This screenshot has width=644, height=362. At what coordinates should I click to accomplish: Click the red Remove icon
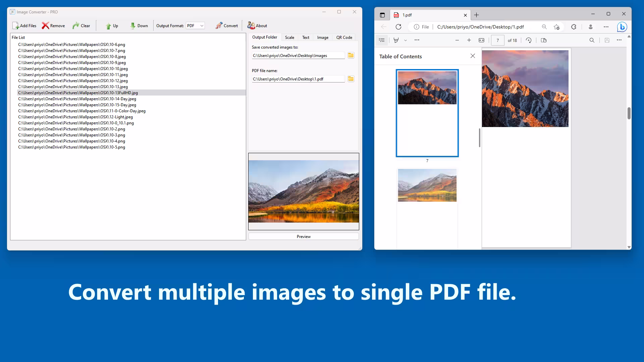[45, 26]
